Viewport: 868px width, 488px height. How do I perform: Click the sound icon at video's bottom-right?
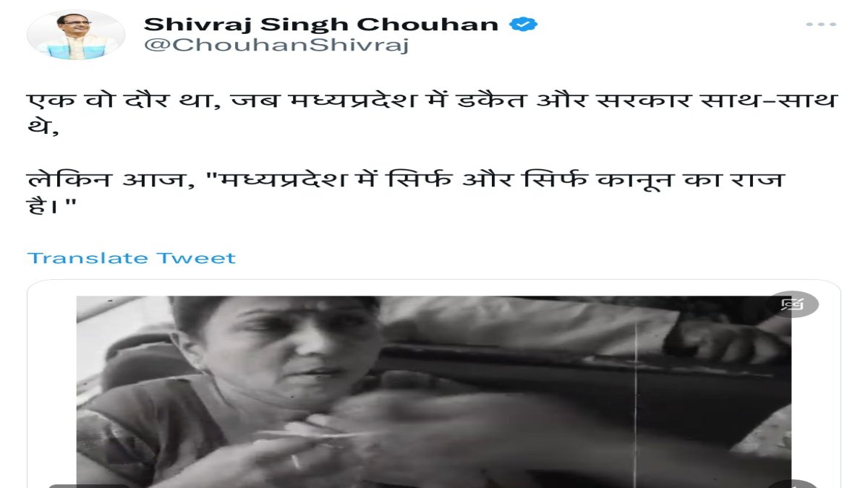pos(792,484)
